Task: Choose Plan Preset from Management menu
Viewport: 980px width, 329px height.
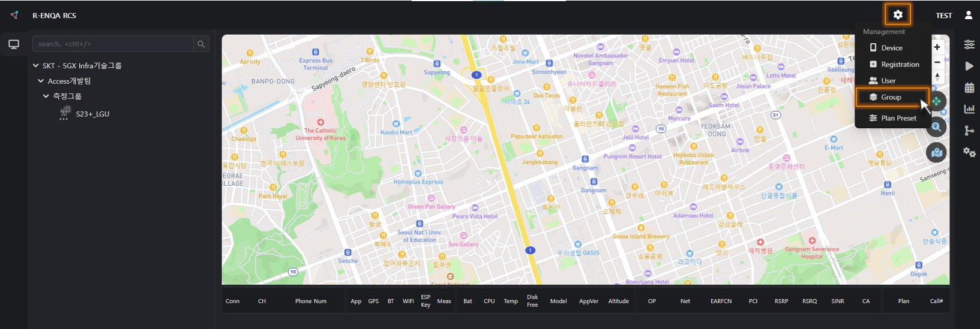Action: pyautogui.click(x=898, y=118)
